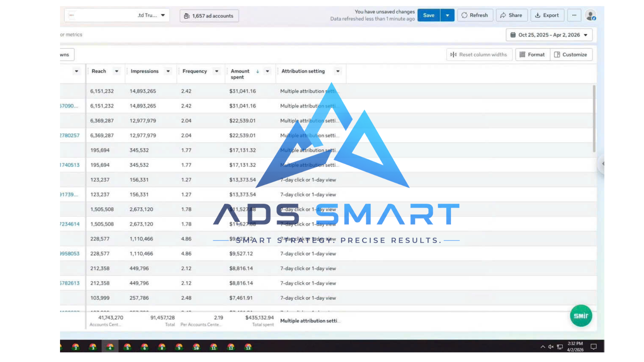Open the Customize columns panel
This screenshot has height=362, width=644.
point(571,55)
